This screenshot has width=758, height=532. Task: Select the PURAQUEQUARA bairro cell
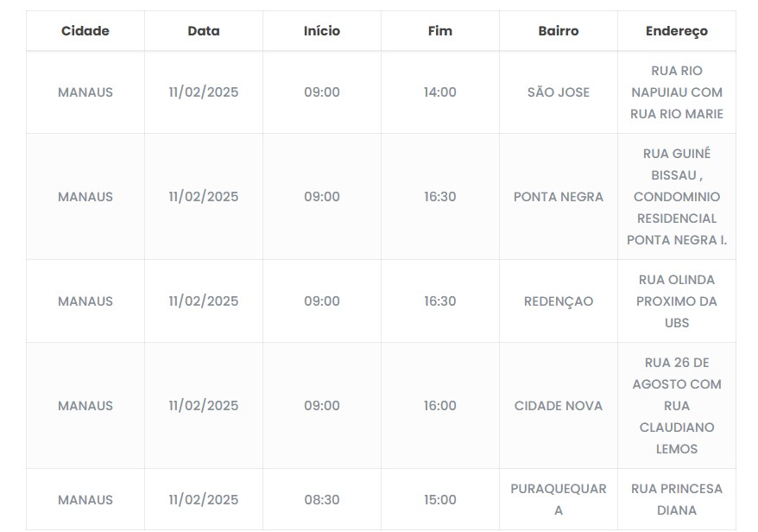coord(559,499)
